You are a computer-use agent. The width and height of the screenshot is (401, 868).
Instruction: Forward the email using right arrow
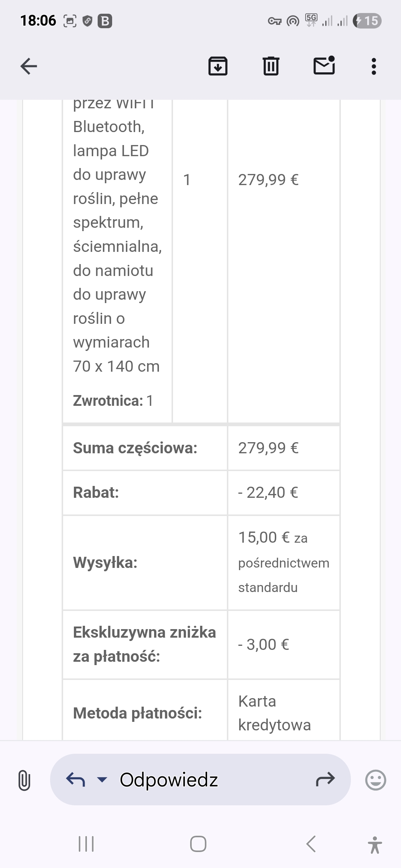325,779
